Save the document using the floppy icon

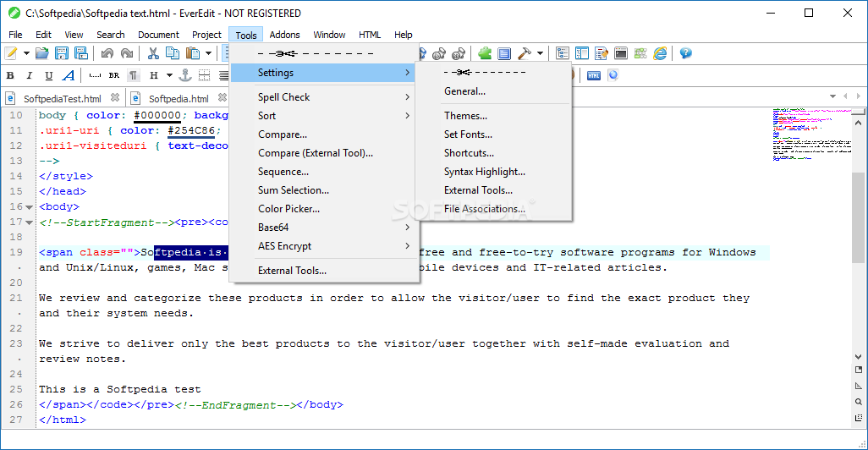pyautogui.click(x=62, y=53)
